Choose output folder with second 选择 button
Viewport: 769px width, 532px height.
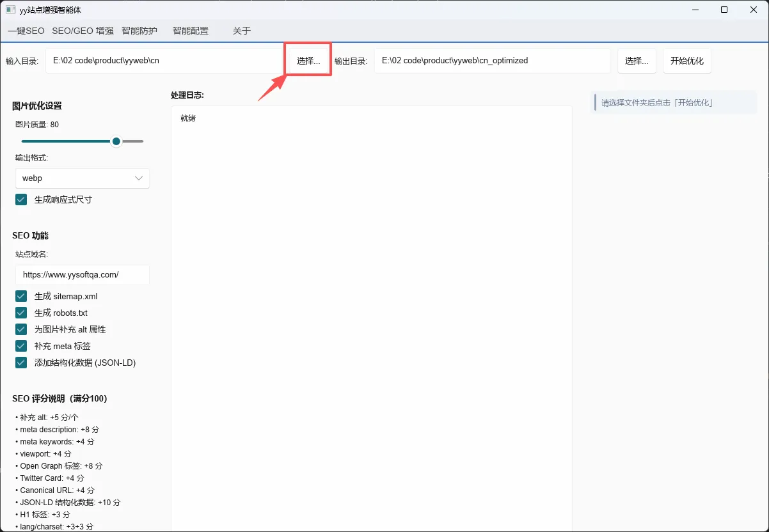(x=637, y=61)
